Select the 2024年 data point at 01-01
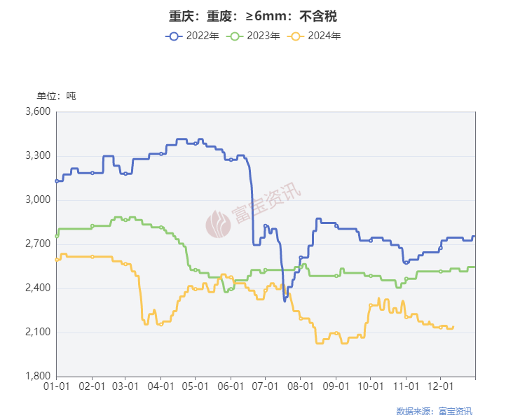This screenshot has width=506, height=420. (57, 260)
